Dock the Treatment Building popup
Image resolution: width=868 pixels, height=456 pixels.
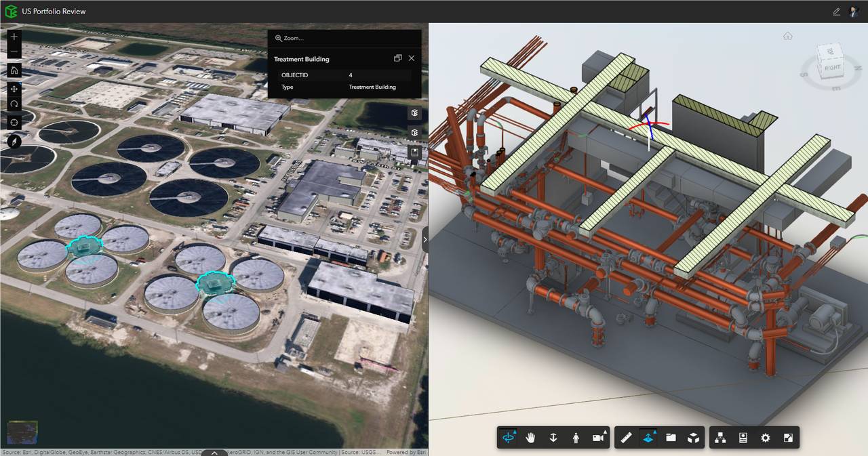pyautogui.click(x=397, y=58)
